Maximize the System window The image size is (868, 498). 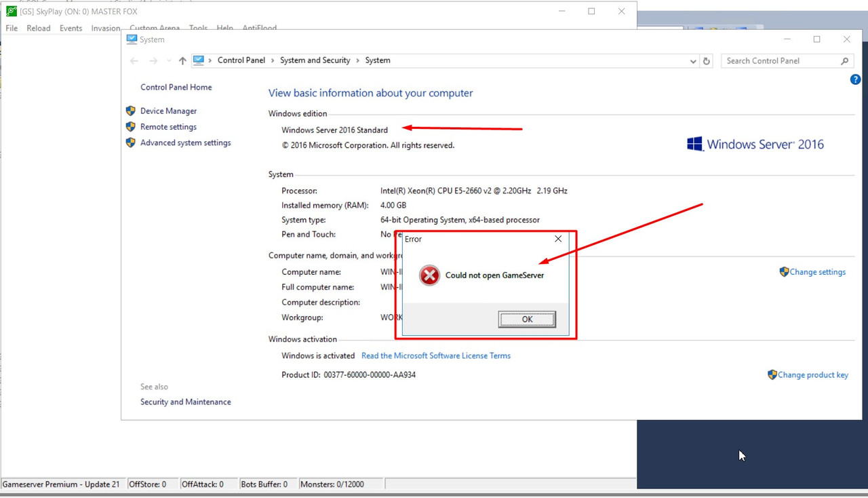click(816, 39)
